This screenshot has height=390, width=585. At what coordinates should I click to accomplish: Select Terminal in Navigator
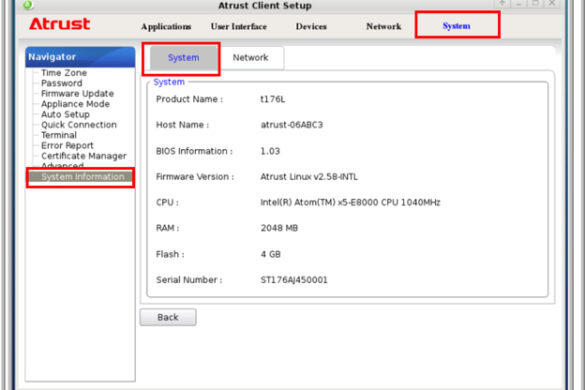click(59, 135)
